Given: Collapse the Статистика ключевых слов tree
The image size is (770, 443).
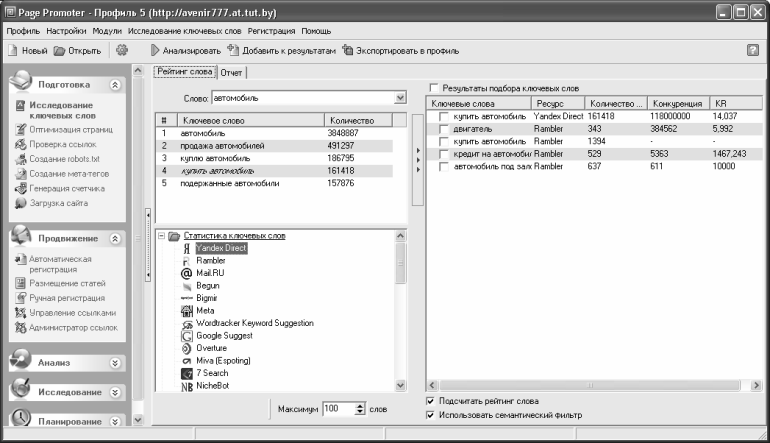Looking at the screenshot, I should 160,235.
